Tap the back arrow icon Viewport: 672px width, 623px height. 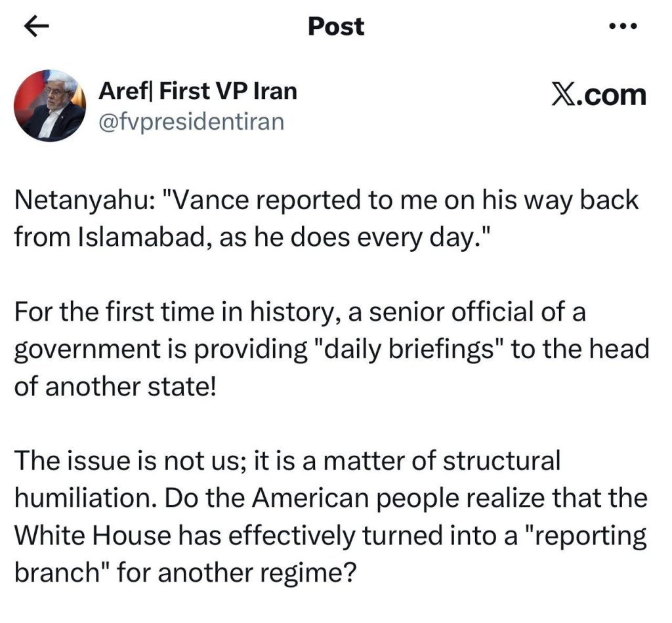37,26
